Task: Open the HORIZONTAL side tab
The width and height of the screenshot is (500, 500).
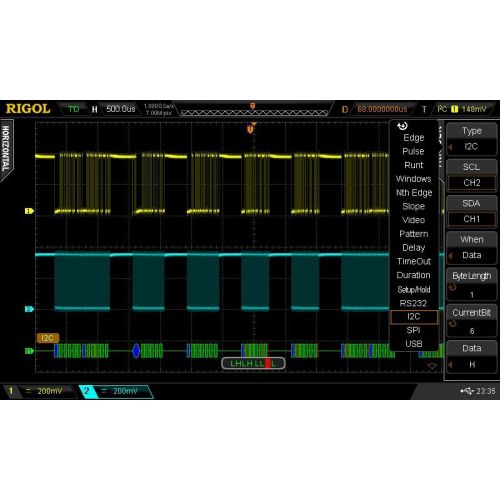Action: (6, 149)
